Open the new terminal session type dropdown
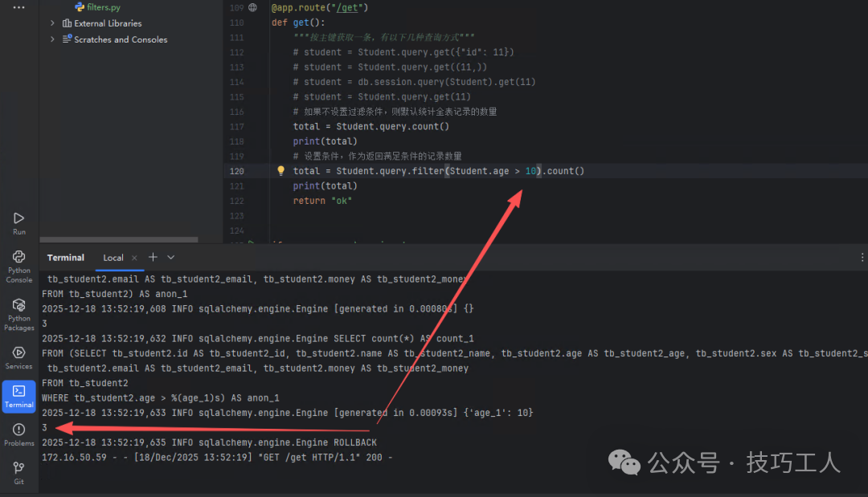Screen dimensions: 868x497 tap(171, 257)
